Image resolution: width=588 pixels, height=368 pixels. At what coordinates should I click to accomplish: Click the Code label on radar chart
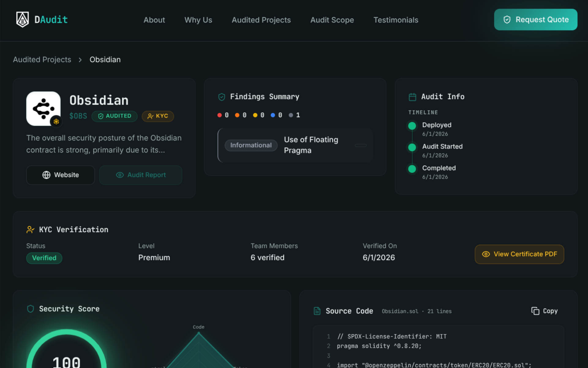[198, 327]
